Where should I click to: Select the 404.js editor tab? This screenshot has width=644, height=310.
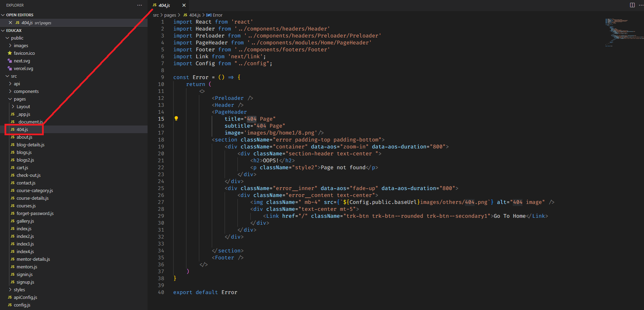coord(164,5)
